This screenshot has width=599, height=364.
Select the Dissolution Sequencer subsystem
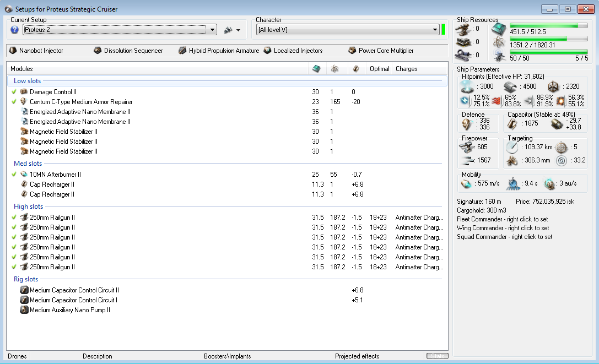point(129,51)
